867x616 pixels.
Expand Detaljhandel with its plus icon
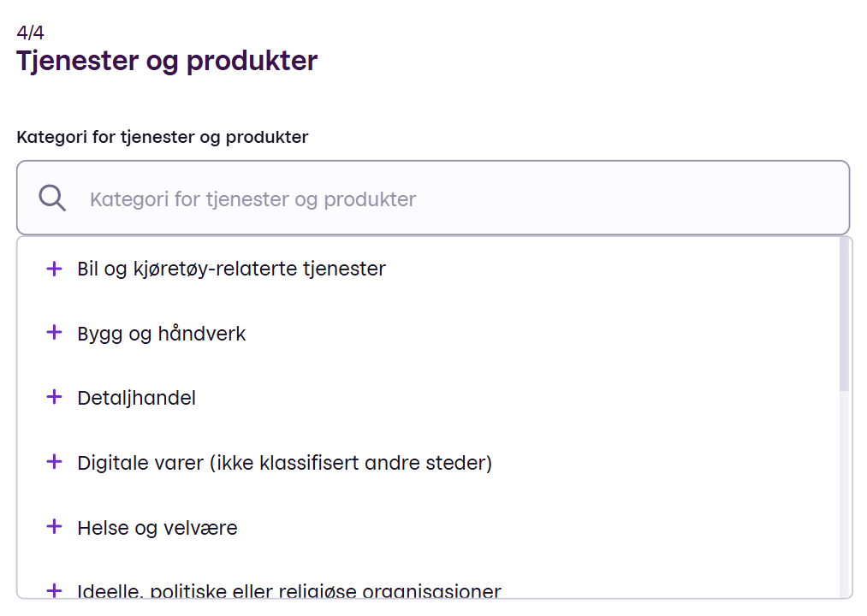pyautogui.click(x=54, y=398)
